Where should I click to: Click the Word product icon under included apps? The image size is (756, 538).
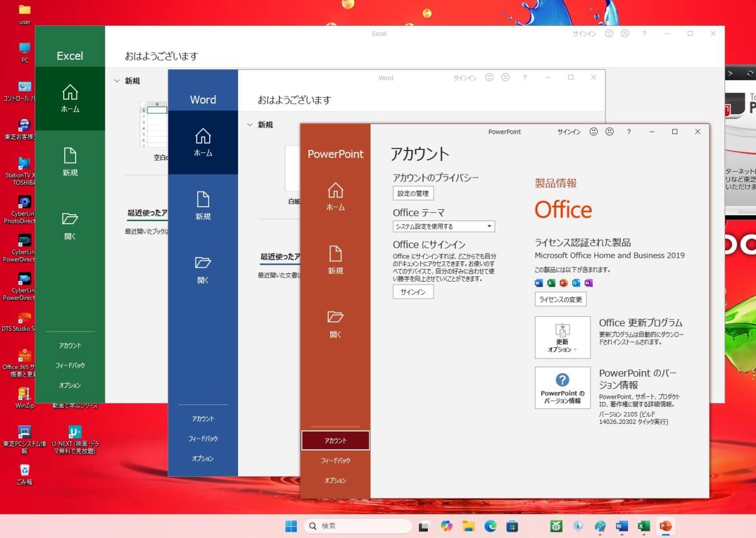coord(539,283)
